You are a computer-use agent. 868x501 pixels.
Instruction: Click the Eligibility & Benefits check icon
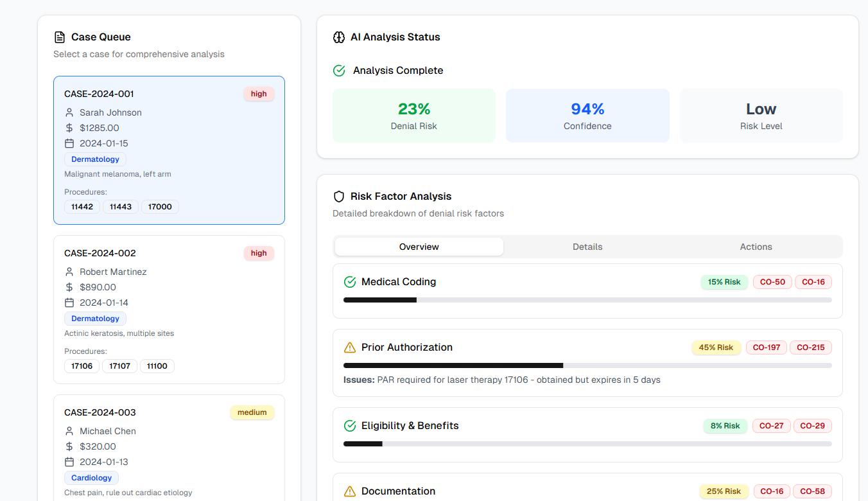(350, 426)
